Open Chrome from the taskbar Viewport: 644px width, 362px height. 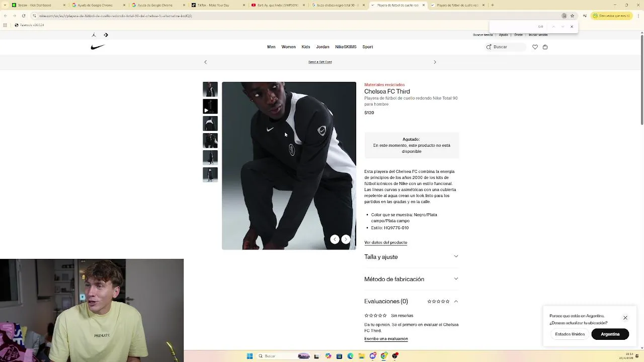[384, 356]
